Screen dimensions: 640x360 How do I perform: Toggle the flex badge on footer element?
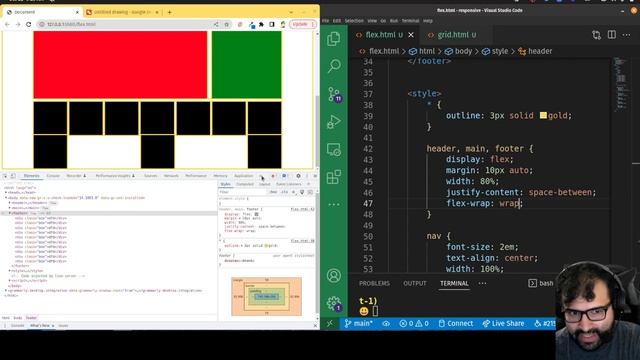pyautogui.click(x=34, y=213)
